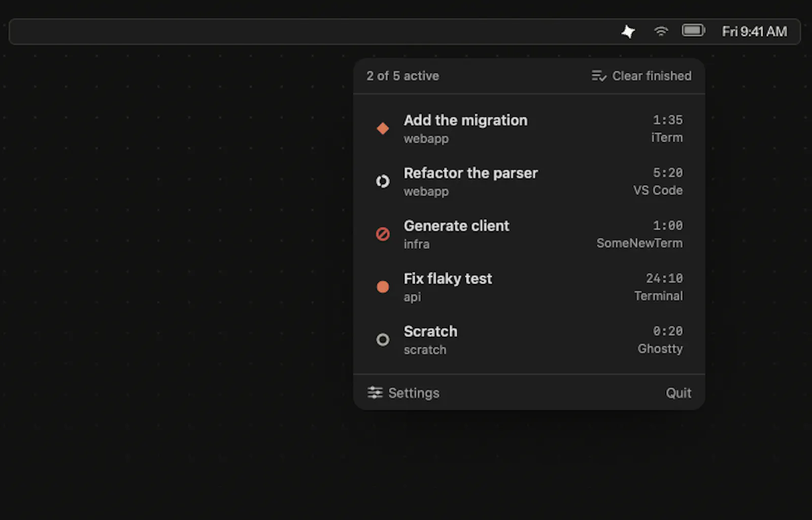
Task: Select the Scratch session title
Action: pos(430,331)
